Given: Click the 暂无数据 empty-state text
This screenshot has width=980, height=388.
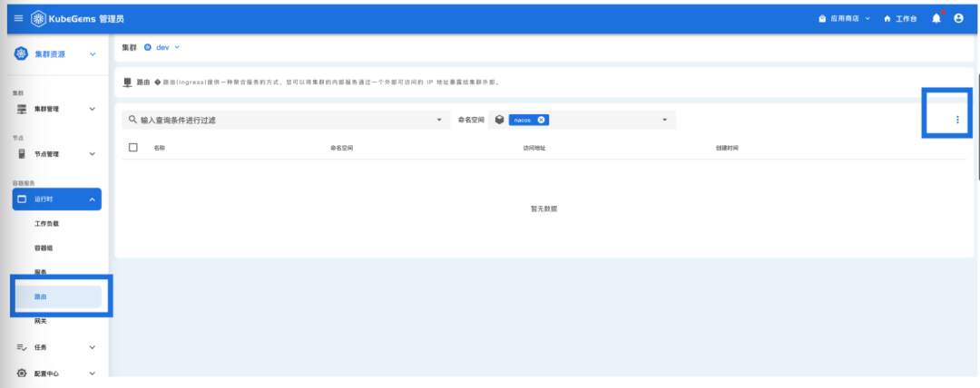Looking at the screenshot, I should (x=544, y=209).
